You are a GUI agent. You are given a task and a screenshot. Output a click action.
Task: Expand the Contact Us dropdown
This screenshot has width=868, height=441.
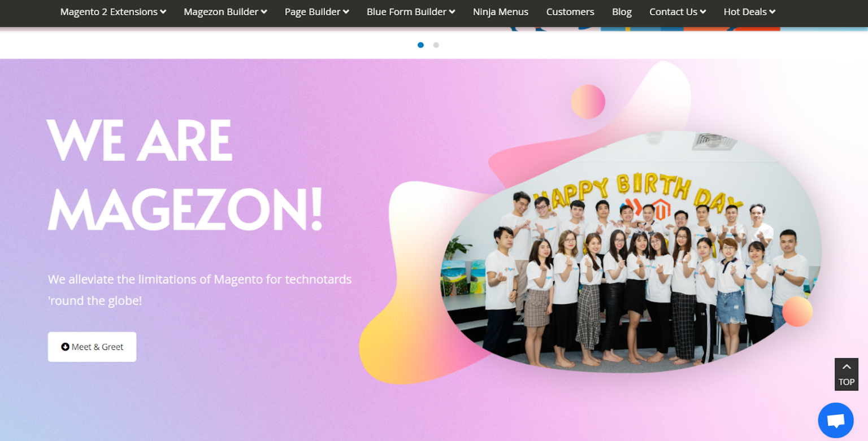[x=677, y=11]
